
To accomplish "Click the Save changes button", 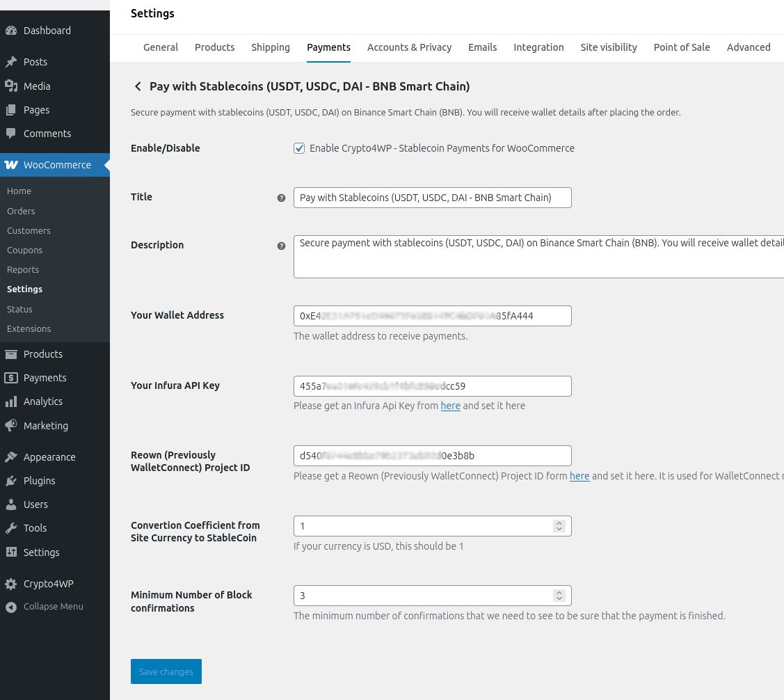I will pyautogui.click(x=166, y=671).
